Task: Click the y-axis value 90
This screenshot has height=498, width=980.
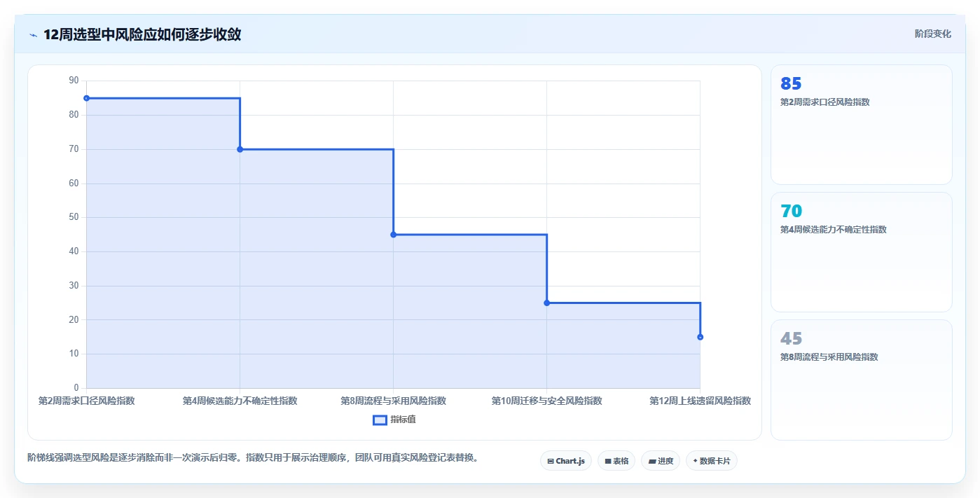Action: coord(74,81)
